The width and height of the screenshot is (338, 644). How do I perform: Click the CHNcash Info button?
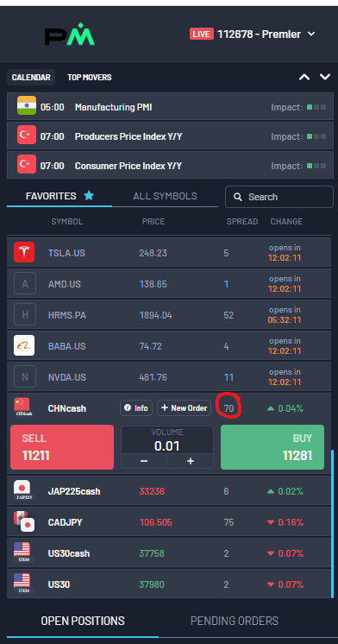point(136,407)
